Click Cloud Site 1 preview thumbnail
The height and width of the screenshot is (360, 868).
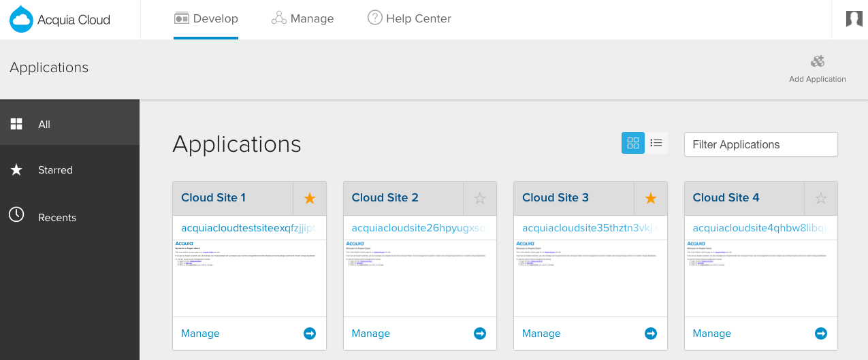click(x=249, y=277)
